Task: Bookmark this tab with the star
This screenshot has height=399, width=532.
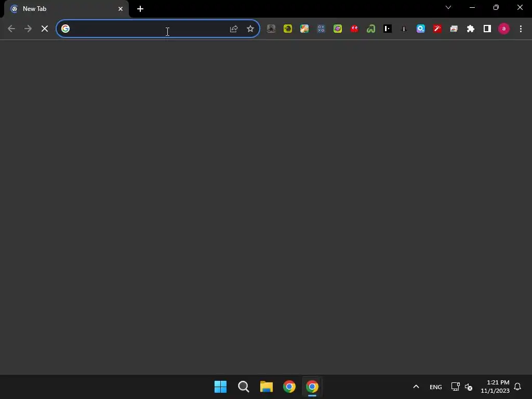Action: pos(250,29)
